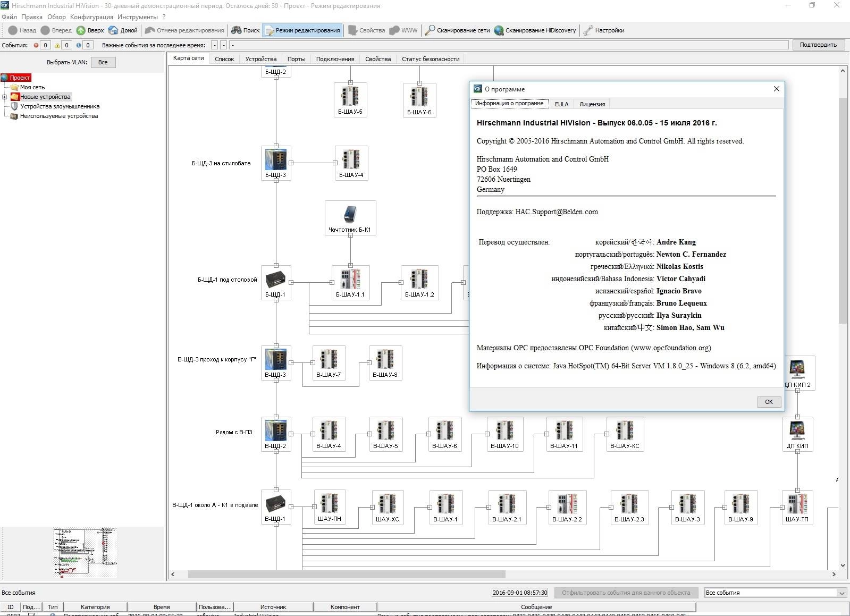Sort events by Категория column
This screenshot has height=616, width=850.
pos(95,607)
